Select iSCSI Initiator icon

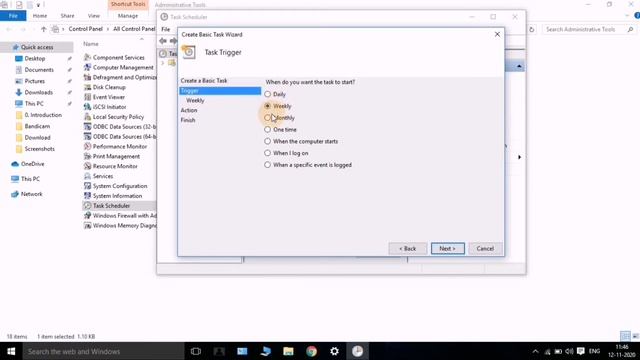tap(87, 107)
